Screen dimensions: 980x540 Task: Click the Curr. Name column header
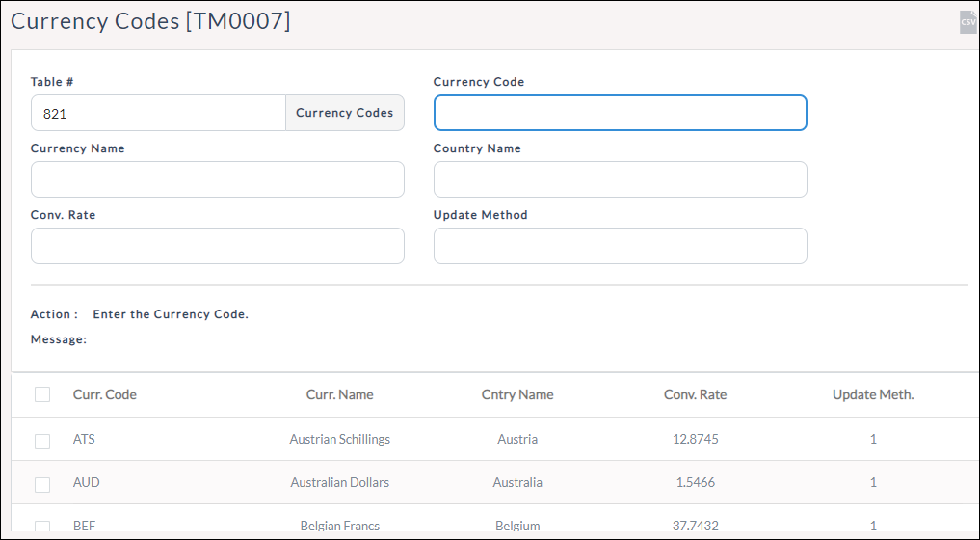click(x=339, y=394)
